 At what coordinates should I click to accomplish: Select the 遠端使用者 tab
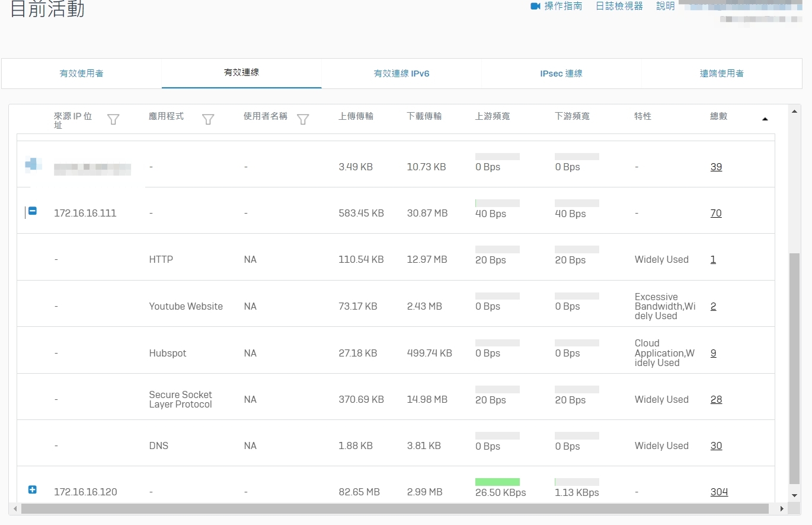click(x=721, y=74)
